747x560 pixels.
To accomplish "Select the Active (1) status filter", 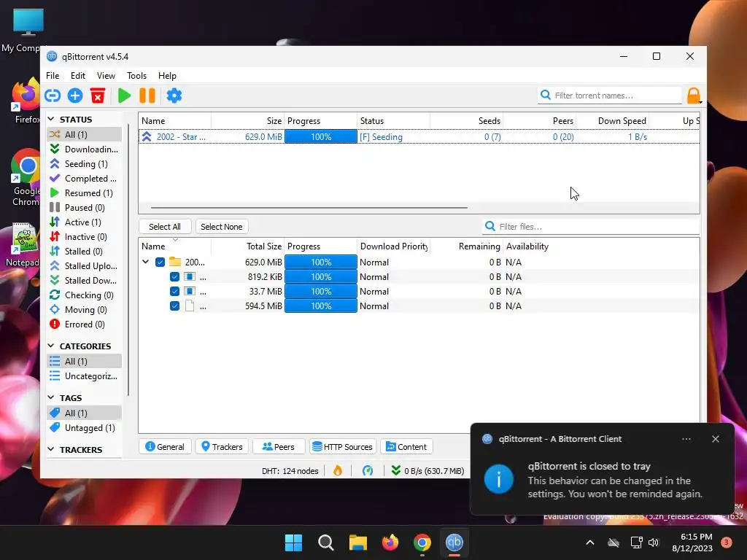I will point(85,222).
